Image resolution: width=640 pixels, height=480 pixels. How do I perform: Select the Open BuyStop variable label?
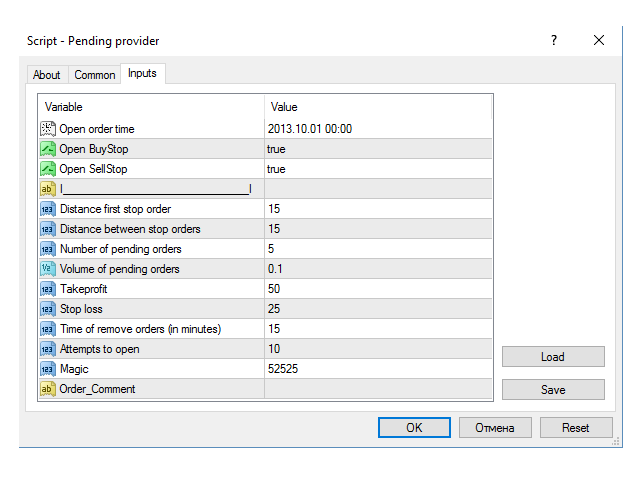point(94,149)
